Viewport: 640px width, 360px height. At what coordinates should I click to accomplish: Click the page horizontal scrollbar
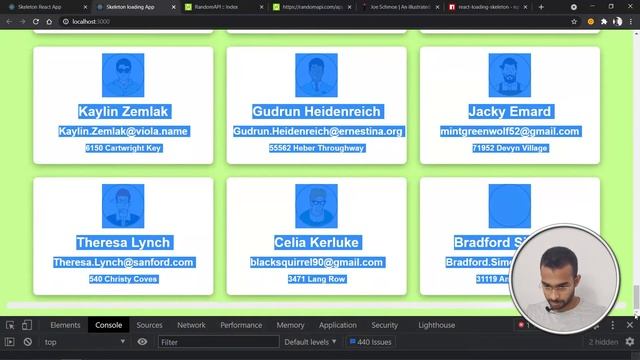(316, 305)
